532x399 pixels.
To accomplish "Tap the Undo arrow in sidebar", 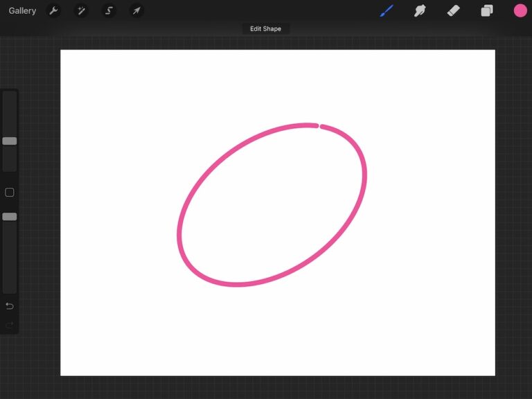I will click(x=10, y=306).
